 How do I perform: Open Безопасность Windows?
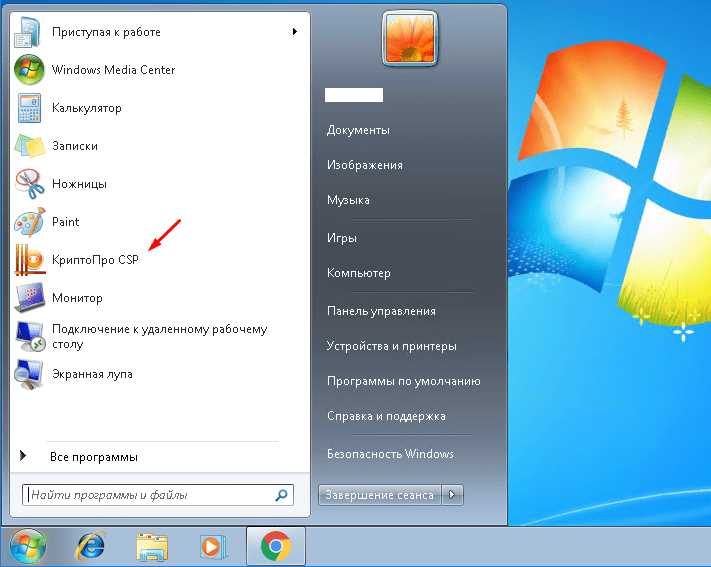[390, 454]
